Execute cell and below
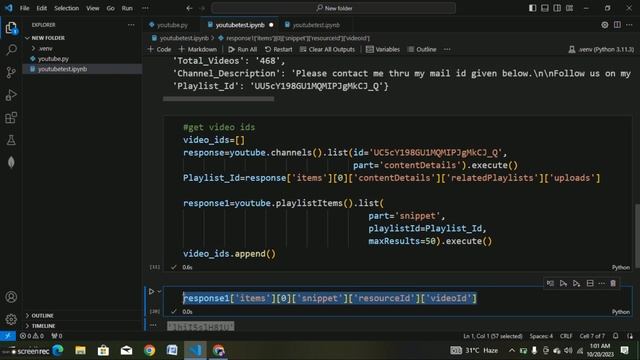Screen dimensions: 640x360 tap(576, 283)
